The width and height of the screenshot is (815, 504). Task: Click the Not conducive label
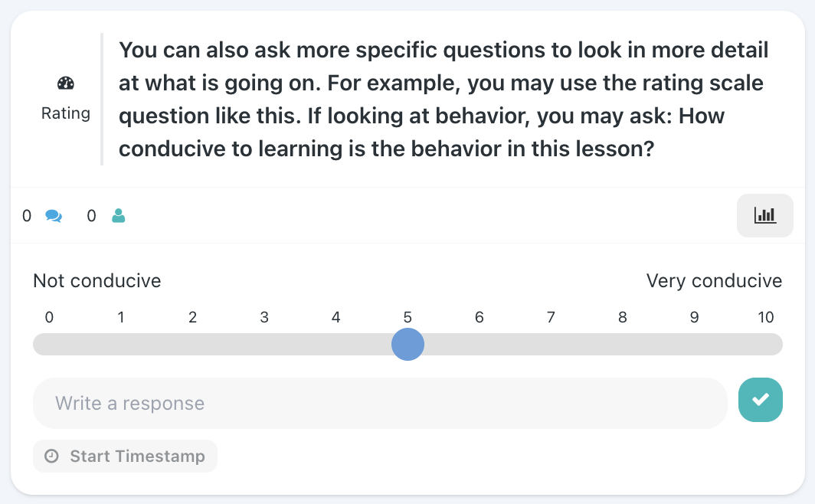97,280
